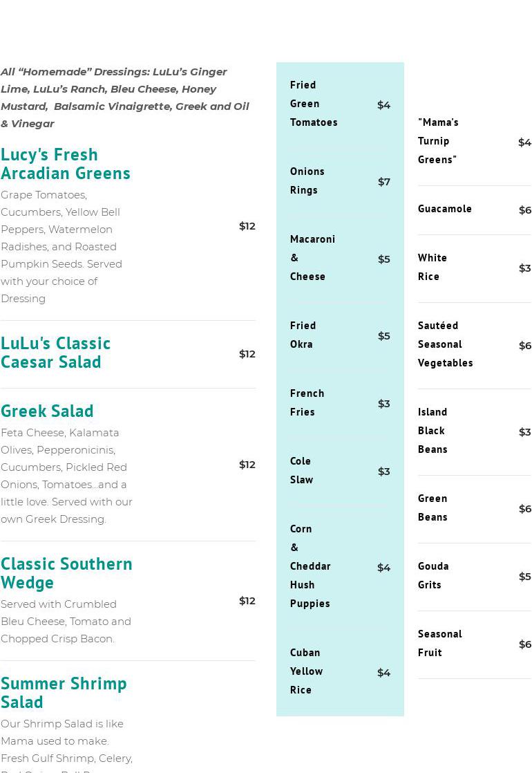Select French Fries side item
Viewport: 532px width, 773px height.
tap(307, 402)
